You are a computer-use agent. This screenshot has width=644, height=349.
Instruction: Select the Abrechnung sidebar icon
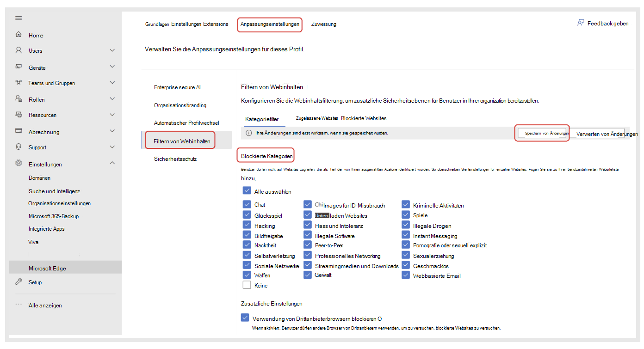tap(19, 131)
